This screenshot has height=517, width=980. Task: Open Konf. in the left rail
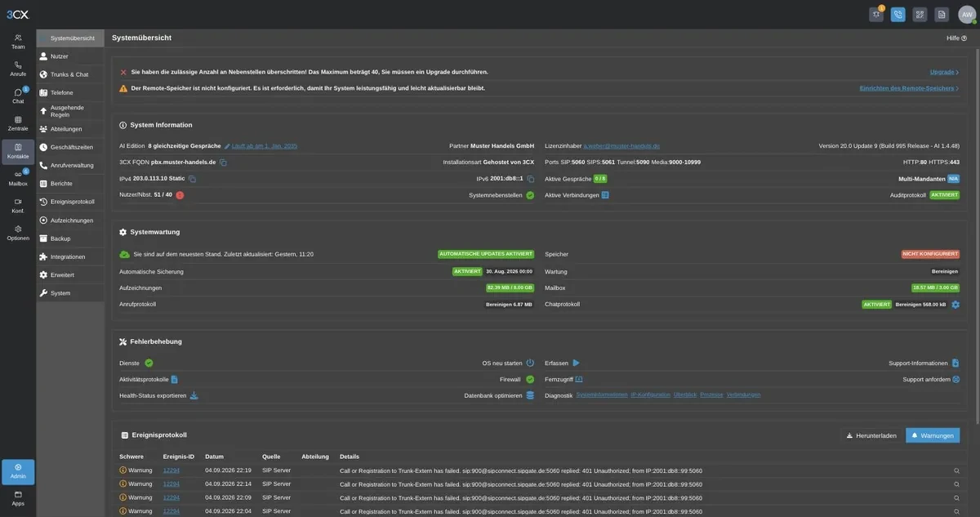pos(18,205)
